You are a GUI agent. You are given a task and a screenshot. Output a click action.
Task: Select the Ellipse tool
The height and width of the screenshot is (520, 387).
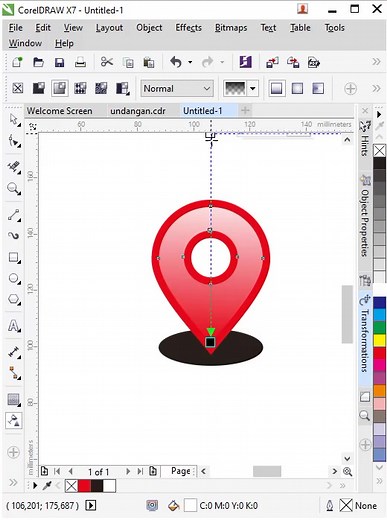pos(14,278)
